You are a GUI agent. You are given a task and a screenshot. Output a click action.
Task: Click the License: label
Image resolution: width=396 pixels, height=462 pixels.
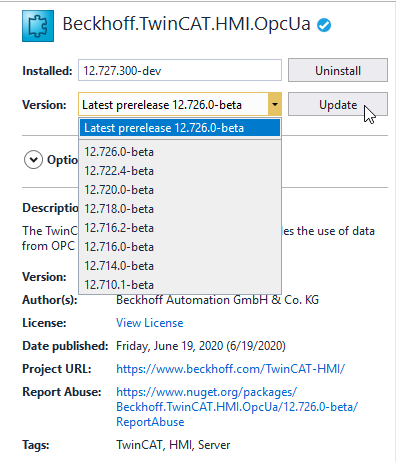coord(44,323)
